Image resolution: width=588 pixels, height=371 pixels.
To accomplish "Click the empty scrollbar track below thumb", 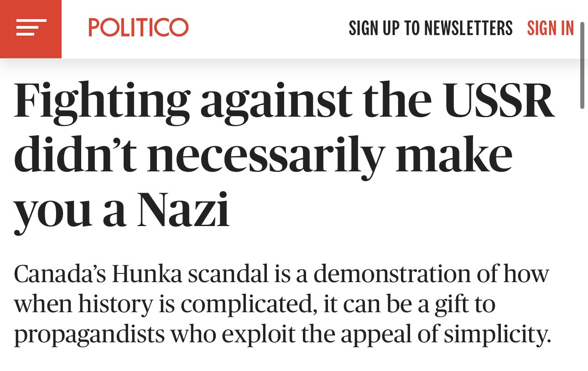I will [x=582, y=237].
